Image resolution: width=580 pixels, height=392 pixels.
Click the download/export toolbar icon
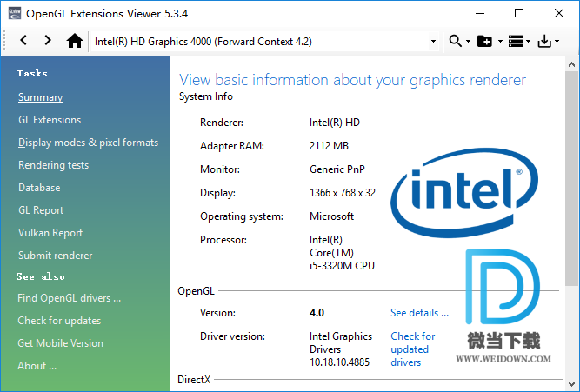[545, 41]
